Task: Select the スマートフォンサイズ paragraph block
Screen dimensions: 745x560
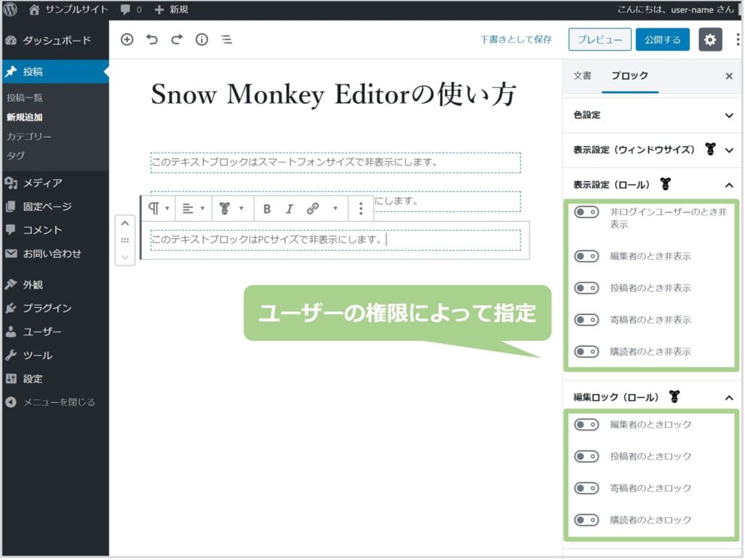Action: (335, 162)
